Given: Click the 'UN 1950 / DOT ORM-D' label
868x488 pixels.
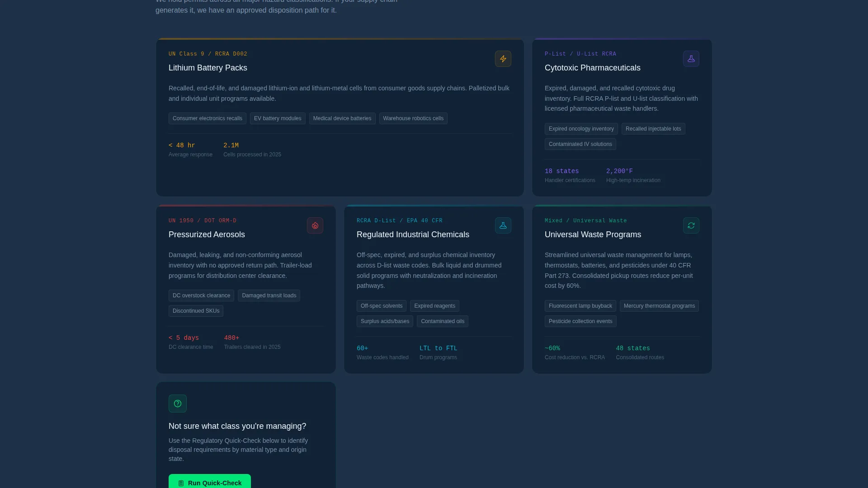Looking at the screenshot, I should point(203,221).
